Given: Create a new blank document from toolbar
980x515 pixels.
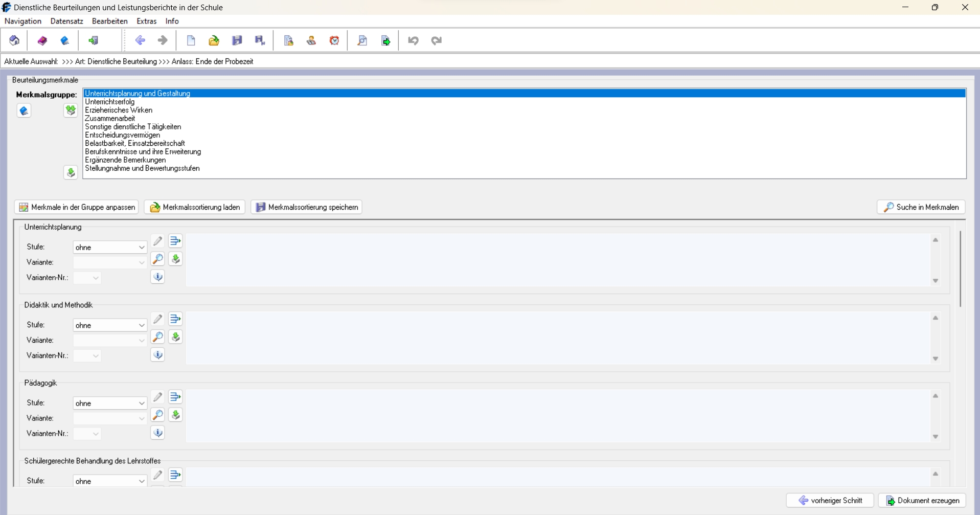Looking at the screenshot, I should 191,40.
